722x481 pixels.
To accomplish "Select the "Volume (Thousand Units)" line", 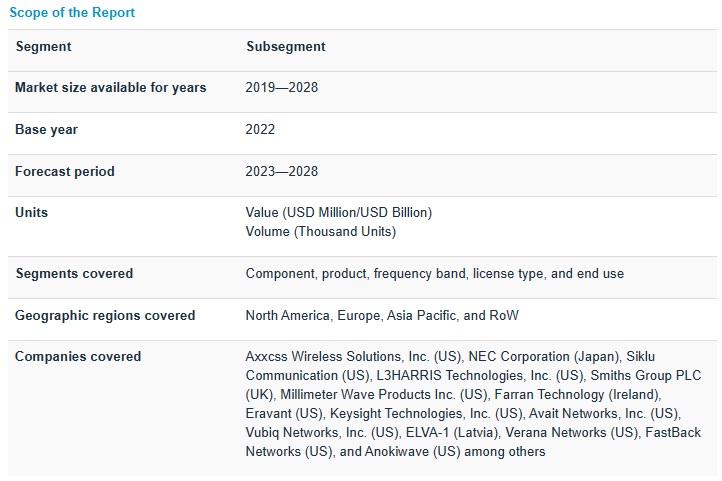I will [320, 232].
